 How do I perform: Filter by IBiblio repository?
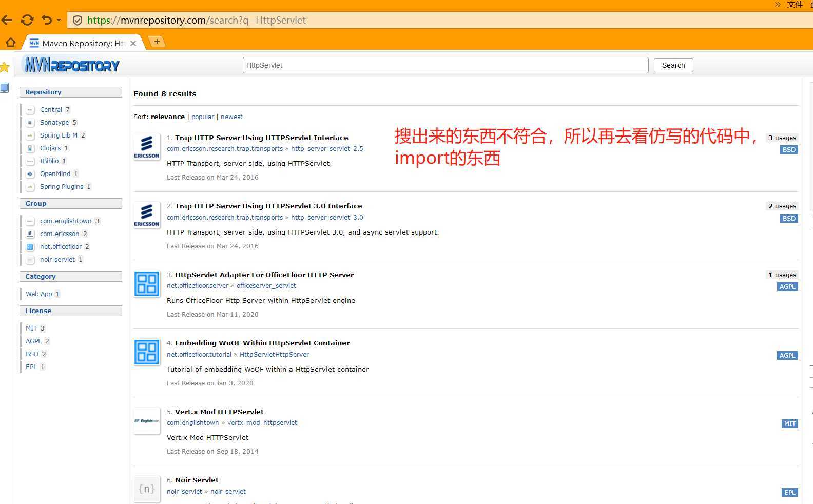click(x=49, y=161)
